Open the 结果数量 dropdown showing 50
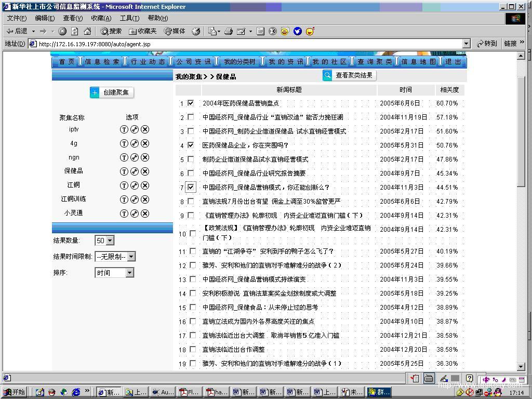Image resolution: width=532 pixels, height=399 pixels. (x=104, y=241)
